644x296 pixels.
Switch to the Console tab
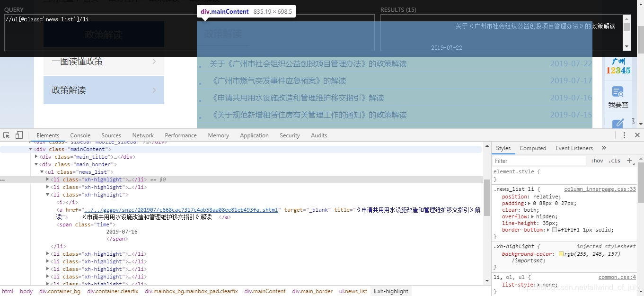pos(80,135)
